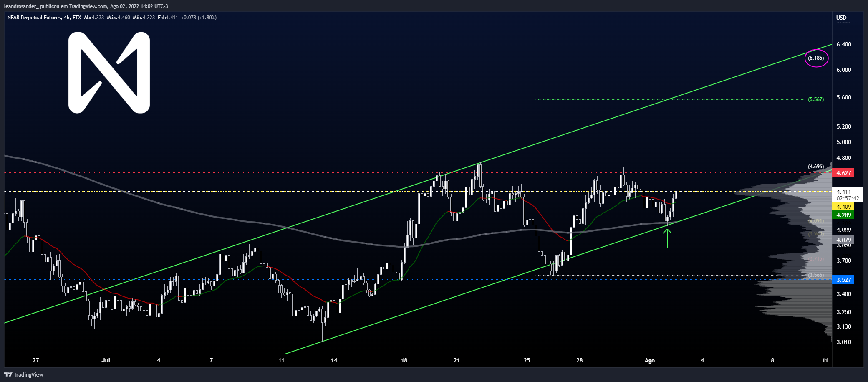
Task: Click the current price 4.411 label
Action: click(x=844, y=192)
